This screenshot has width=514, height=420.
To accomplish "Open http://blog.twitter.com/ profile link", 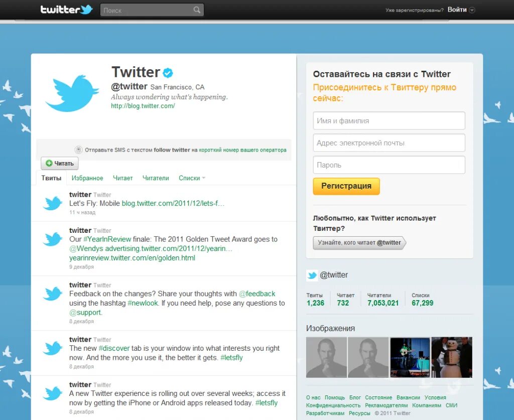I will tap(143, 106).
